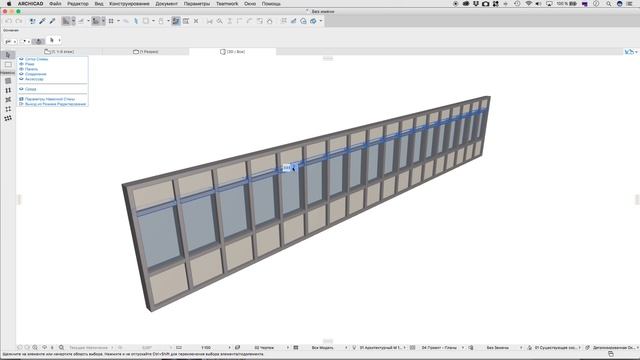Open the 01 Архитектурный М dropdown
Screen dimensions: 640x360
click(x=382, y=348)
